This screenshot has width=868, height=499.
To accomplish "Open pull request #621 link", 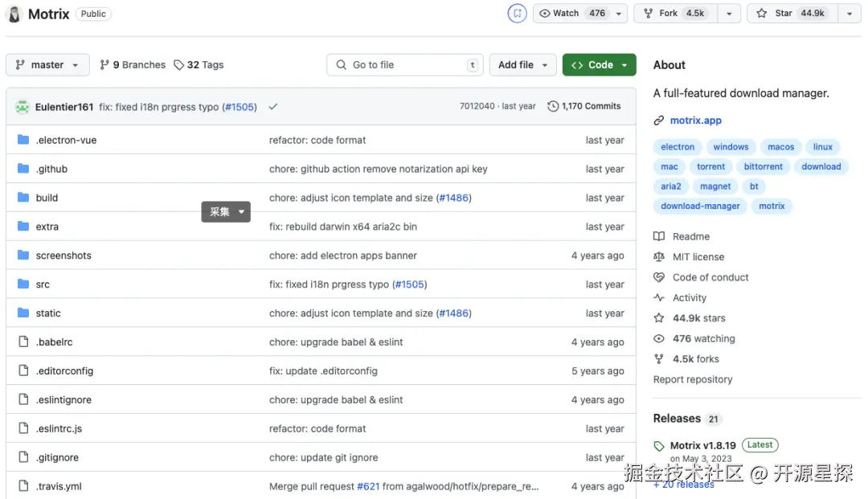I will [x=368, y=486].
